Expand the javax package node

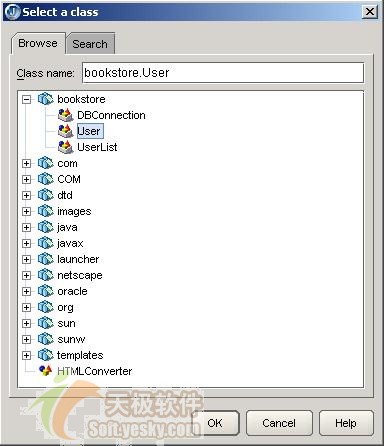click(x=26, y=243)
